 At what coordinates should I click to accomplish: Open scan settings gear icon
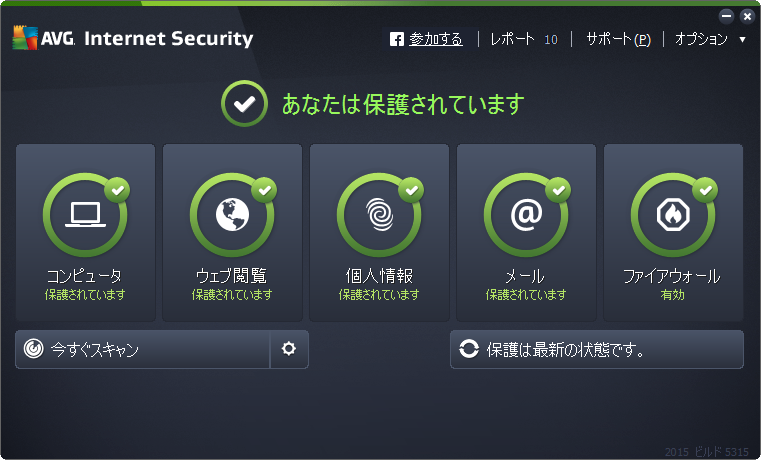click(x=289, y=349)
